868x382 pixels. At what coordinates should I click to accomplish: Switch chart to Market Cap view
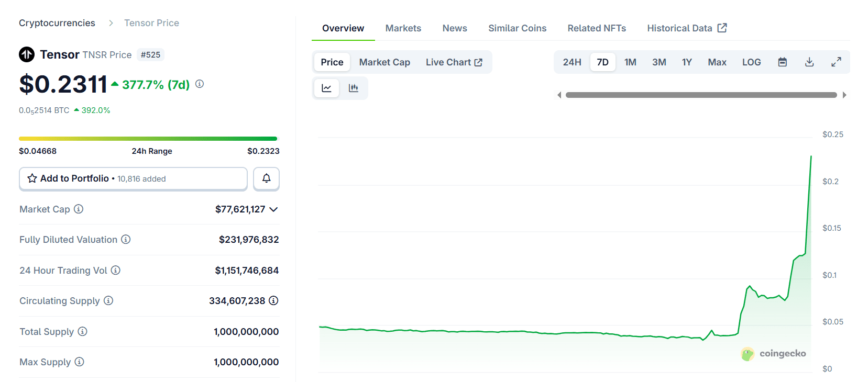tap(384, 62)
